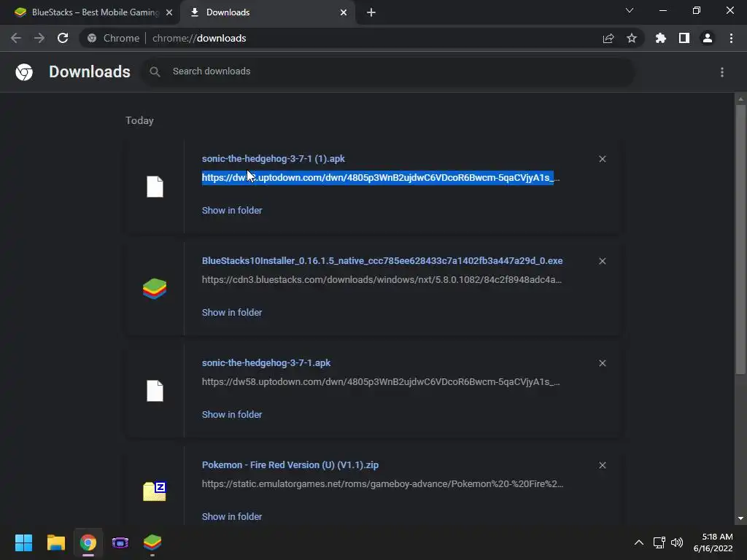Open BlueStacks from the taskbar
The image size is (747, 560).
tap(152, 542)
